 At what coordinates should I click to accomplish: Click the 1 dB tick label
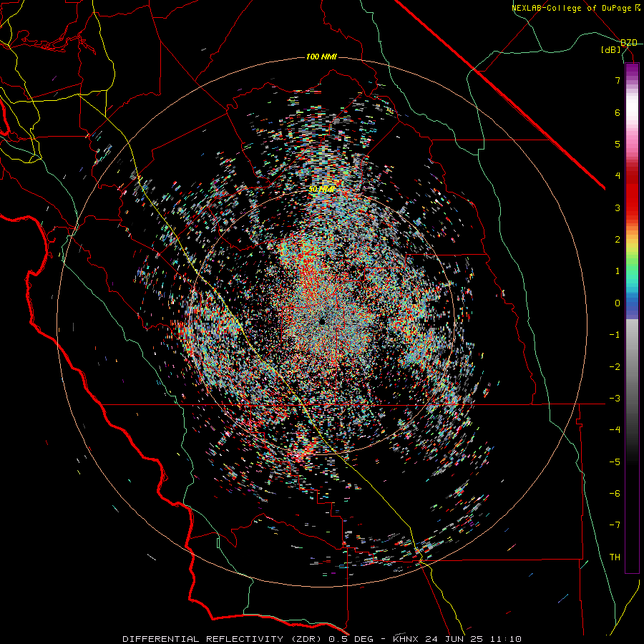click(x=618, y=271)
